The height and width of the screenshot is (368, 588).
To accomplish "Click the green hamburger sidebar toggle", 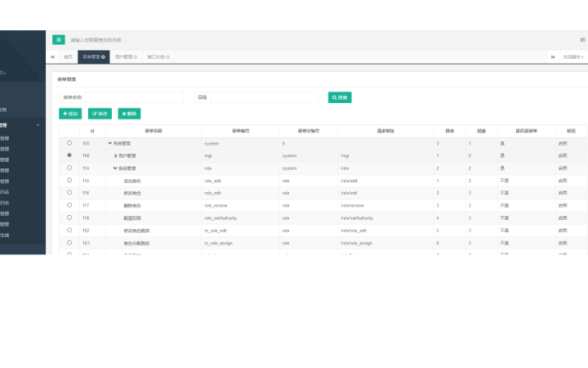I will pos(59,39).
